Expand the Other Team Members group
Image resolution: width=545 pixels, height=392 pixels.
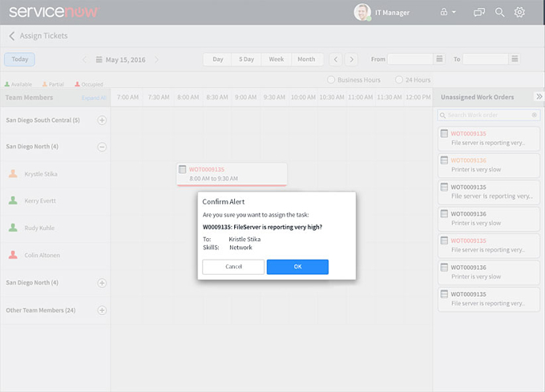click(x=102, y=310)
